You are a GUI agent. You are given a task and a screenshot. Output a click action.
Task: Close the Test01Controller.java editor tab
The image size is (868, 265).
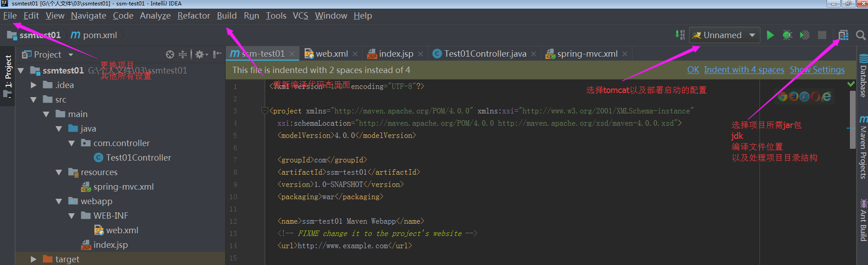pyautogui.click(x=533, y=54)
